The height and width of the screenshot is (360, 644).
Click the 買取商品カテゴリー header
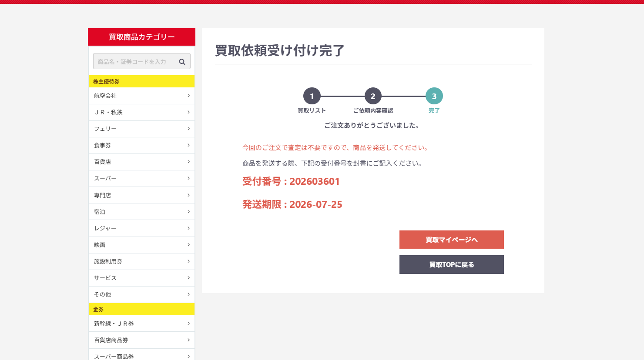coord(141,37)
